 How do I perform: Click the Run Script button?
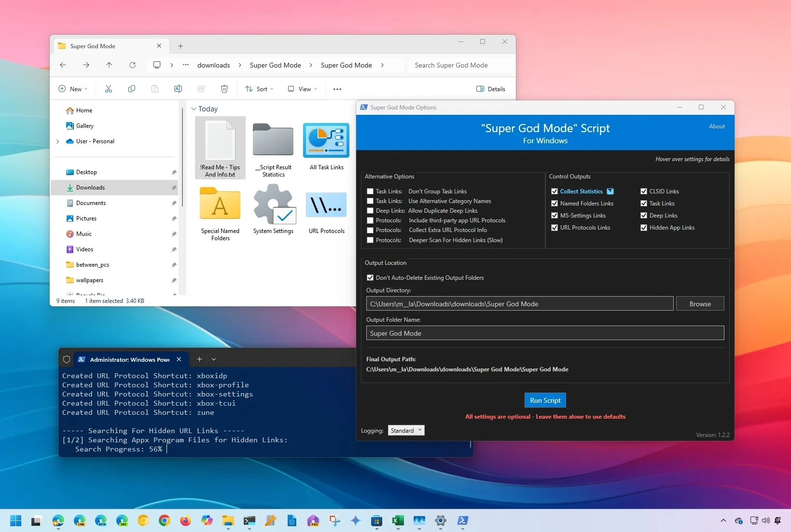(545, 400)
